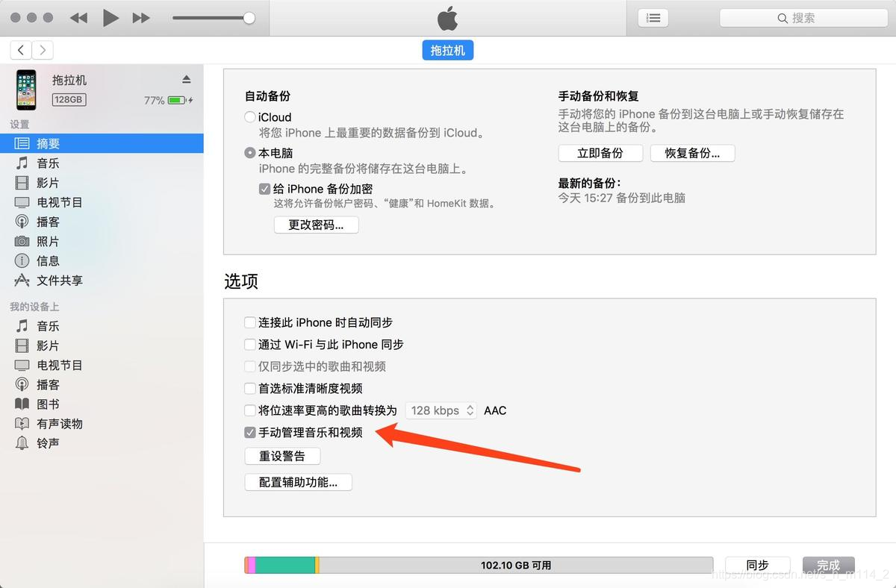The height and width of the screenshot is (588, 896).
Task: Open 文件共享 in the sidebar
Action: pyautogui.click(x=102, y=281)
